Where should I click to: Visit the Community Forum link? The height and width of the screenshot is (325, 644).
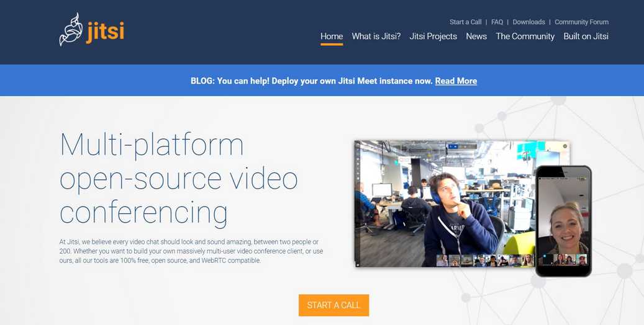tap(581, 22)
